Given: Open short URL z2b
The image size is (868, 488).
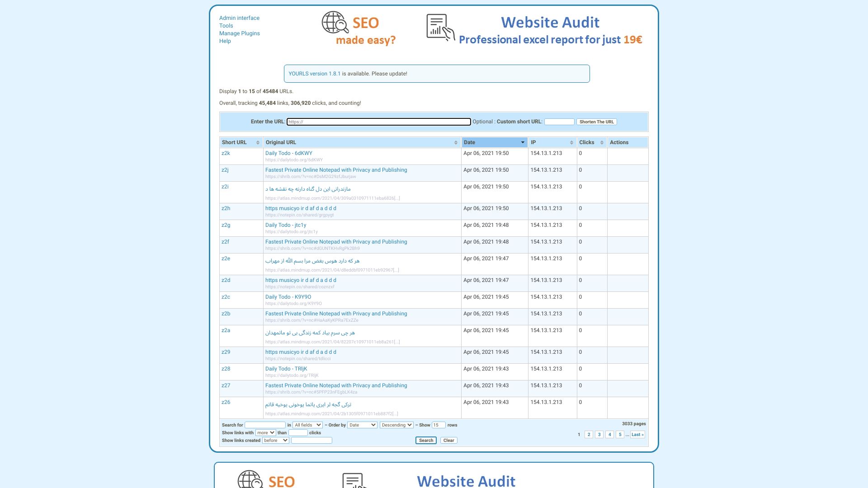Looking at the screenshot, I should pyautogui.click(x=226, y=314).
